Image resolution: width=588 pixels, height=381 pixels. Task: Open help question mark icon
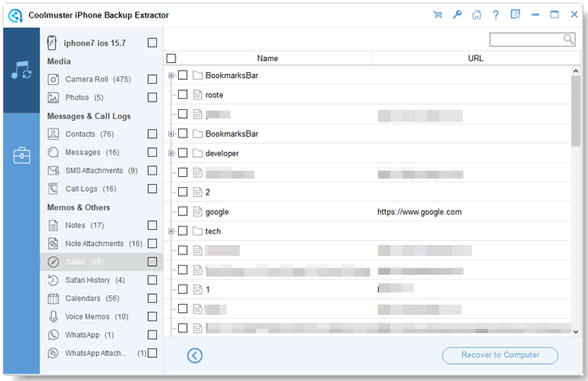point(496,15)
